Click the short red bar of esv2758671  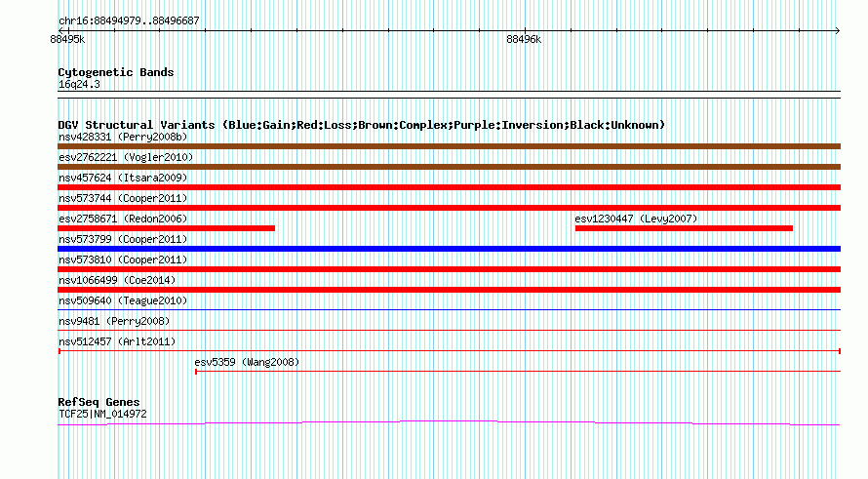click(x=166, y=228)
